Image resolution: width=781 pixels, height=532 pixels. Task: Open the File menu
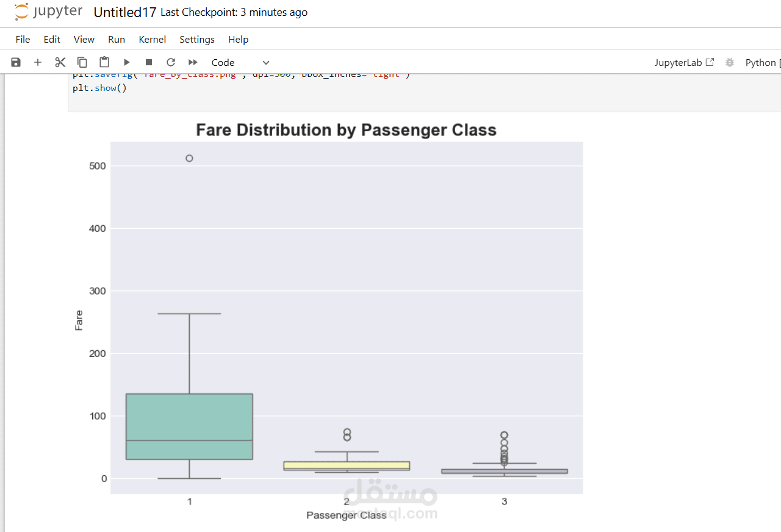23,39
